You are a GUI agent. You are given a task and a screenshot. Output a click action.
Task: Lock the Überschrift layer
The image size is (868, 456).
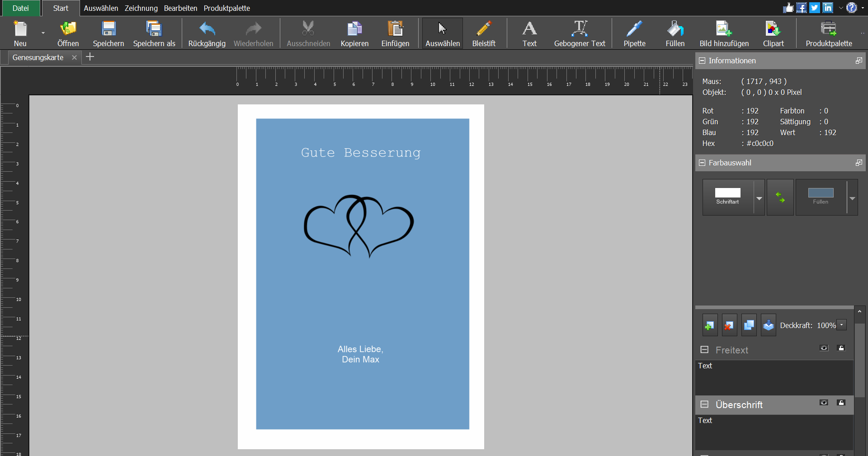pyautogui.click(x=841, y=403)
